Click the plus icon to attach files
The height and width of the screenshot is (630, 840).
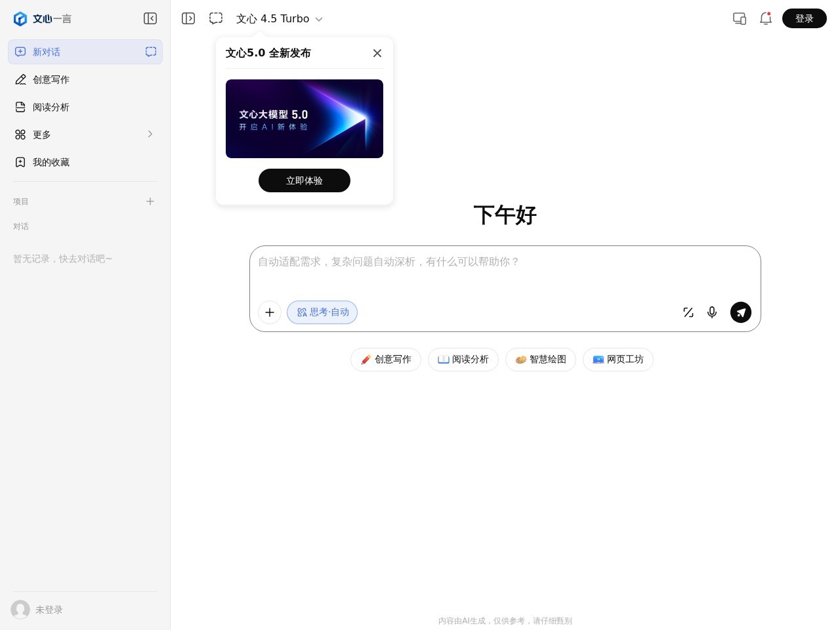[270, 312]
